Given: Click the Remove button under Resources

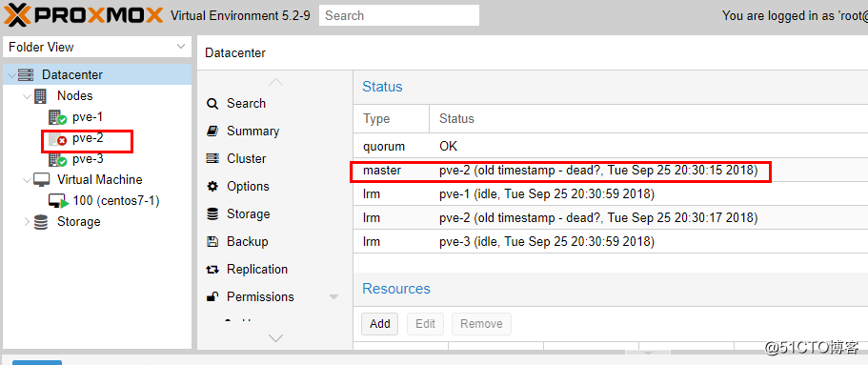Looking at the screenshot, I should pos(481,324).
